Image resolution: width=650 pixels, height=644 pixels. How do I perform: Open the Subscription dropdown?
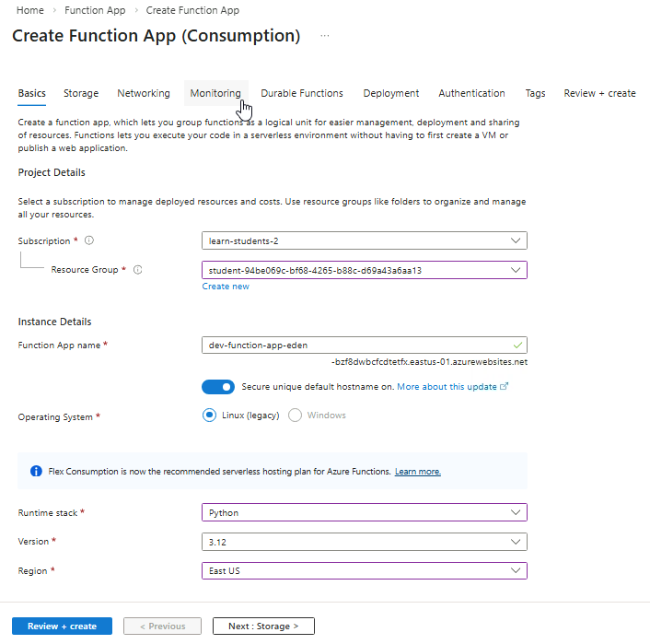pos(364,240)
